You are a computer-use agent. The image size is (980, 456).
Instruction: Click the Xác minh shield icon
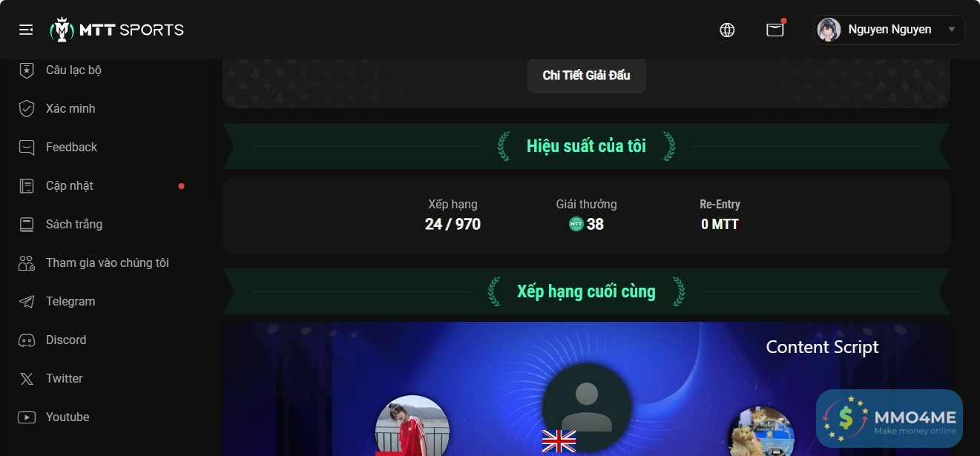tap(27, 108)
